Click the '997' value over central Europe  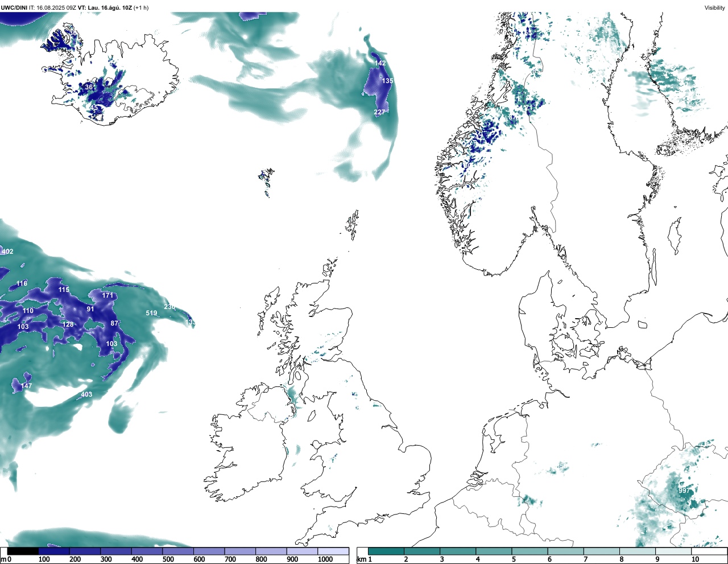tap(684, 490)
